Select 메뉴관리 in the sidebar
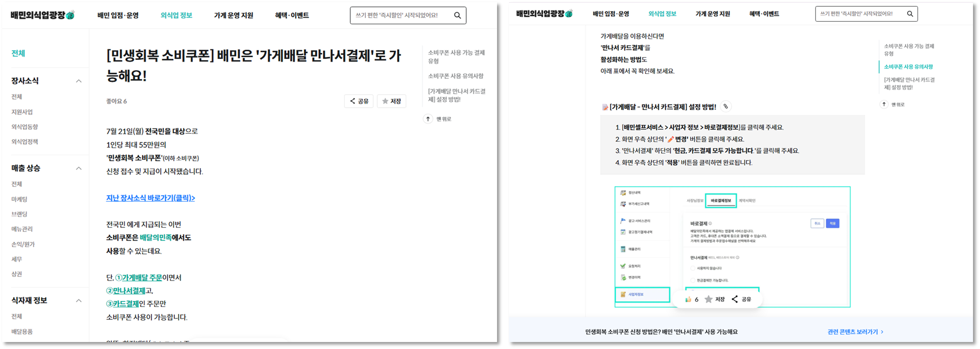 (x=22, y=229)
